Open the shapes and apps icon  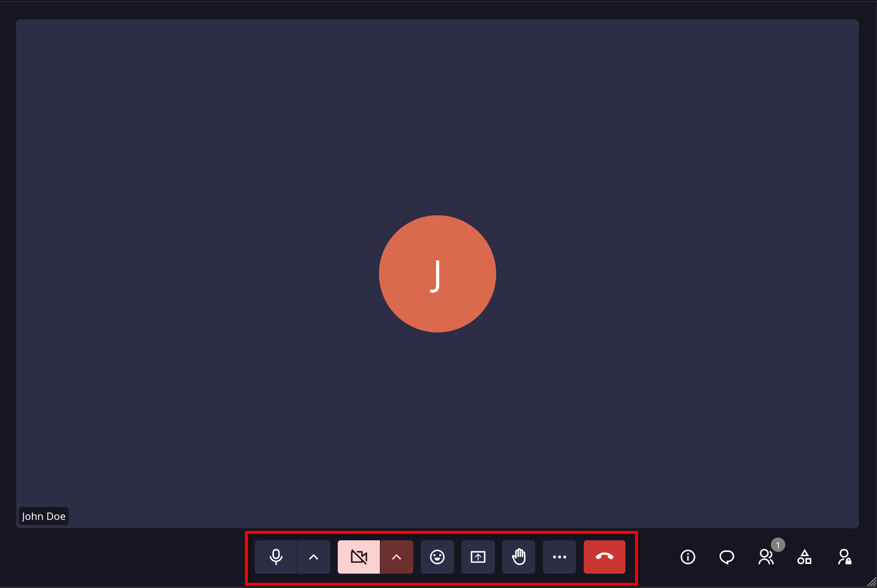[x=805, y=557]
